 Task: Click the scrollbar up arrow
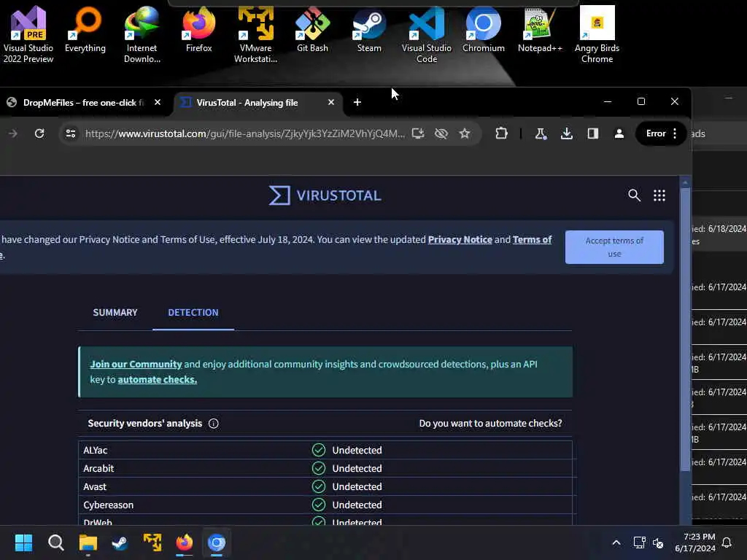pos(685,182)
